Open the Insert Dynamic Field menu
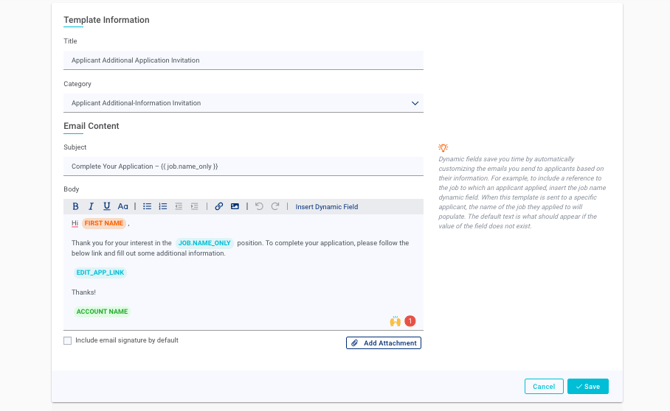This screenshot has height=411, width=670. (x=326, y=207)
